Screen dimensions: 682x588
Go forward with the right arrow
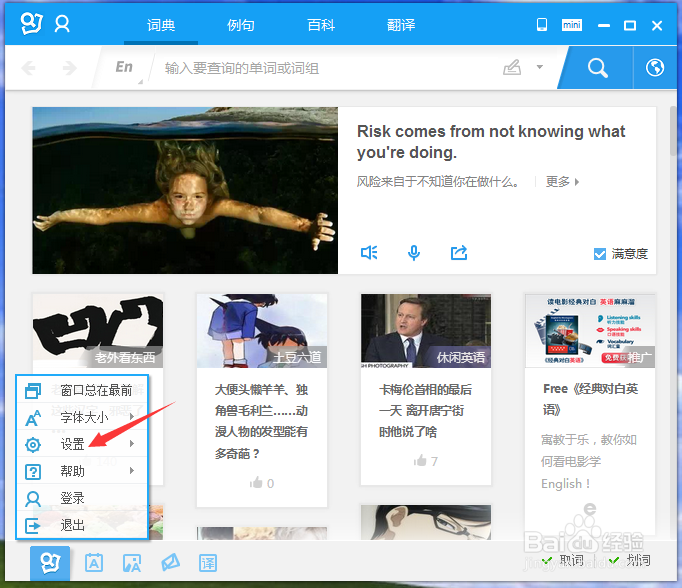70,68
